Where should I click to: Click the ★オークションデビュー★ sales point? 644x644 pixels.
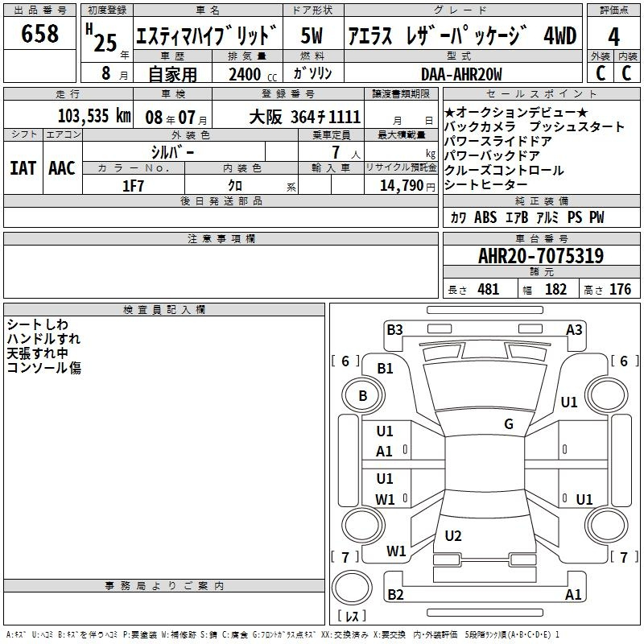tap(516, 112)
